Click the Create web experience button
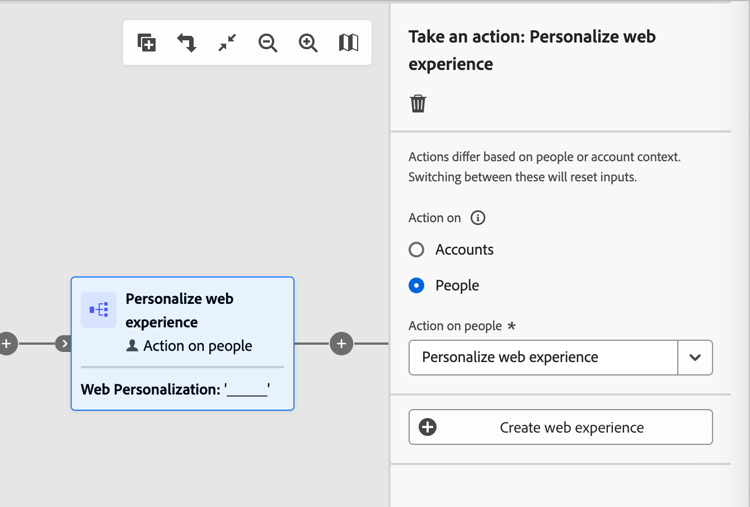This screenshot has height=507, width=750. click(x=560, y=427)
